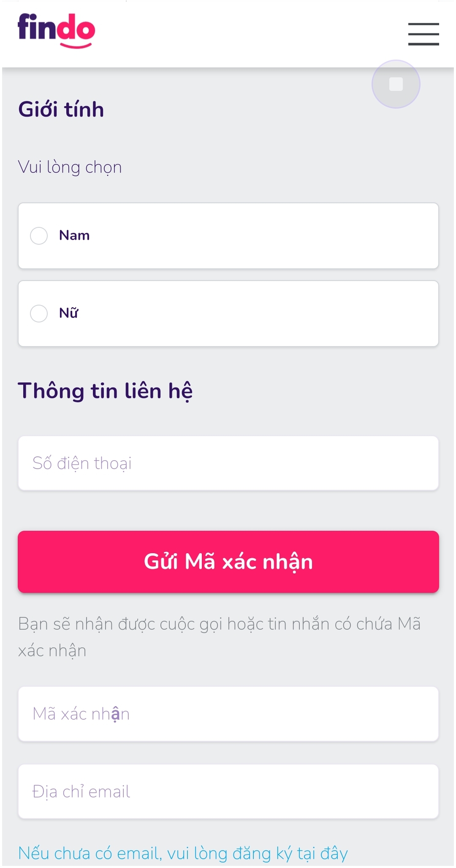456x868 pixels.
Task: Click the square icon inside the floating circle
Action: pos(396,84)
